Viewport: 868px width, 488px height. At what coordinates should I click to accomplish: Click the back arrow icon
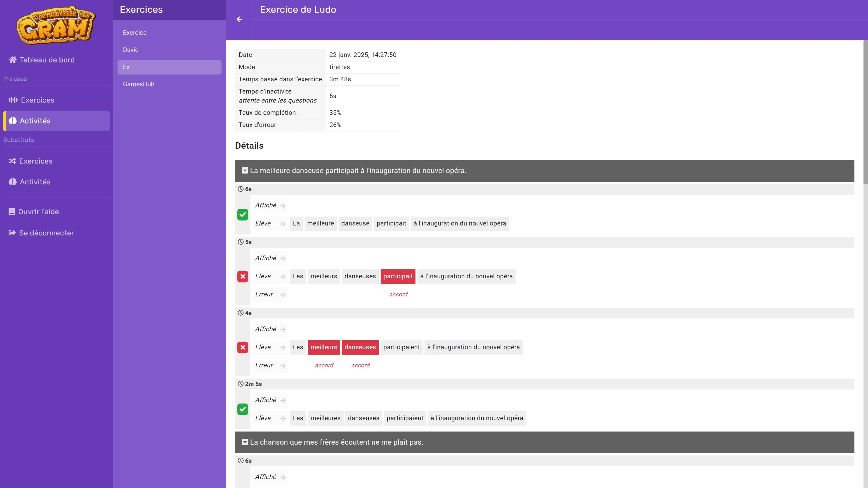(239, 19)
